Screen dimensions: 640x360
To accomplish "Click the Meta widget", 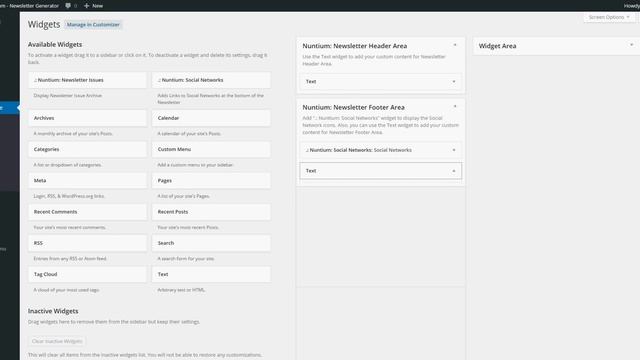I will tap(87, 180).
